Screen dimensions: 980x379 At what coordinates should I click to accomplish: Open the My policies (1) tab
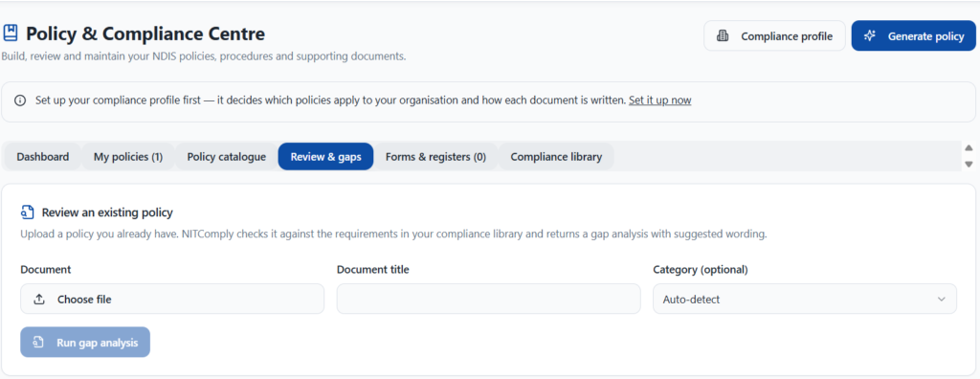(x=128, y=156)
